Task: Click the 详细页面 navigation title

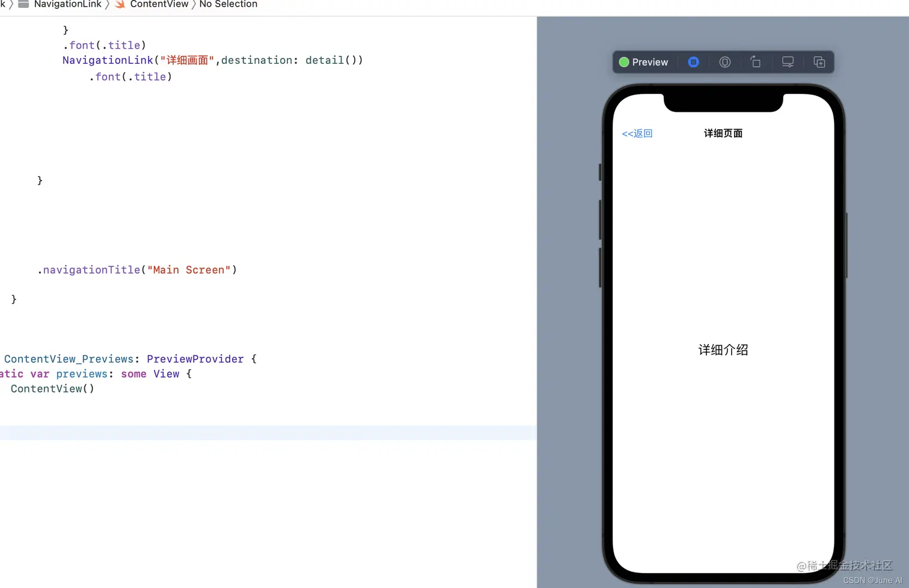Action: coord(723,133)
